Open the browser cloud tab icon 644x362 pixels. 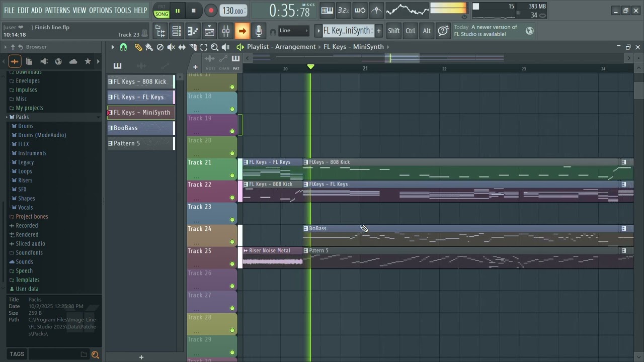click(73, 61)
